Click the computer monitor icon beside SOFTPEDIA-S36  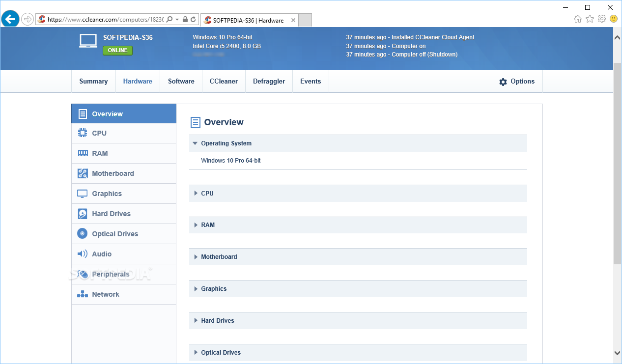(x=88, y=41)
